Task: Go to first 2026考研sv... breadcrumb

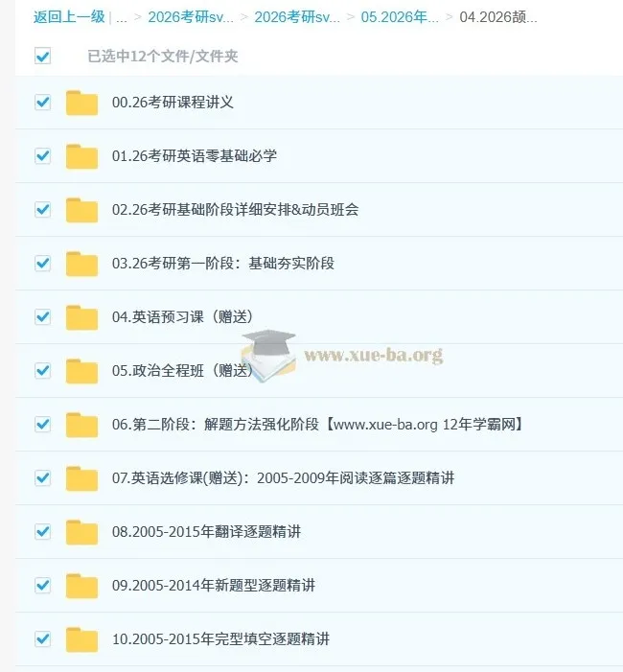Action: click(191, 17)
